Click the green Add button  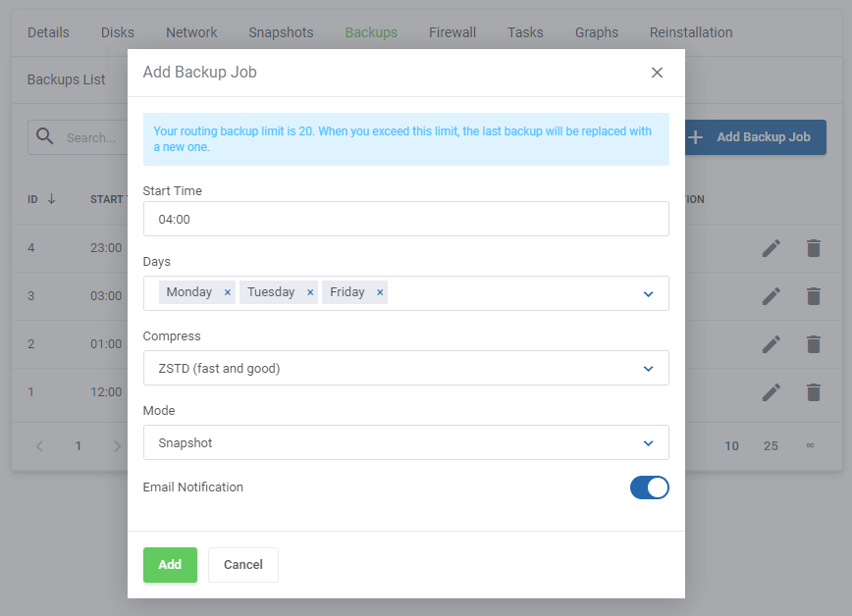[170, 565]
